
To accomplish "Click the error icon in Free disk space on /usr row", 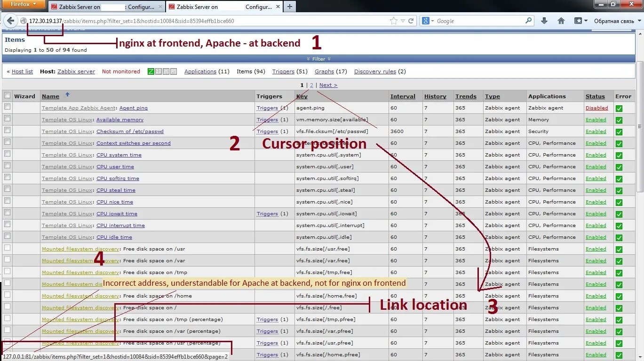I will 619,249.
